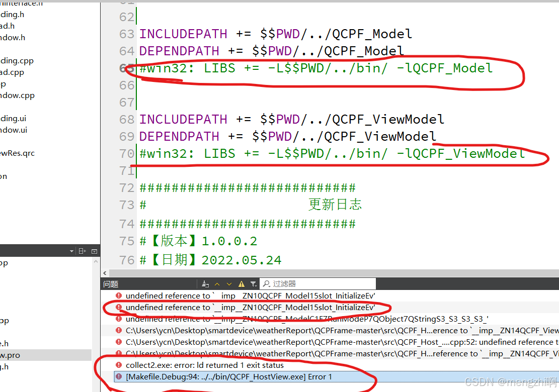This screenshot has width=559, height=392.
Task: Open ding.cpp source file in tree
Action: [x=17, y=60]
